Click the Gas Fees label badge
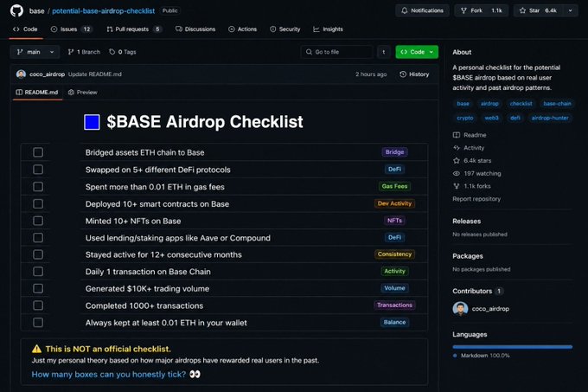Image resolution: width=588 pixels, height=392 pixels. (x=394, y=186)
